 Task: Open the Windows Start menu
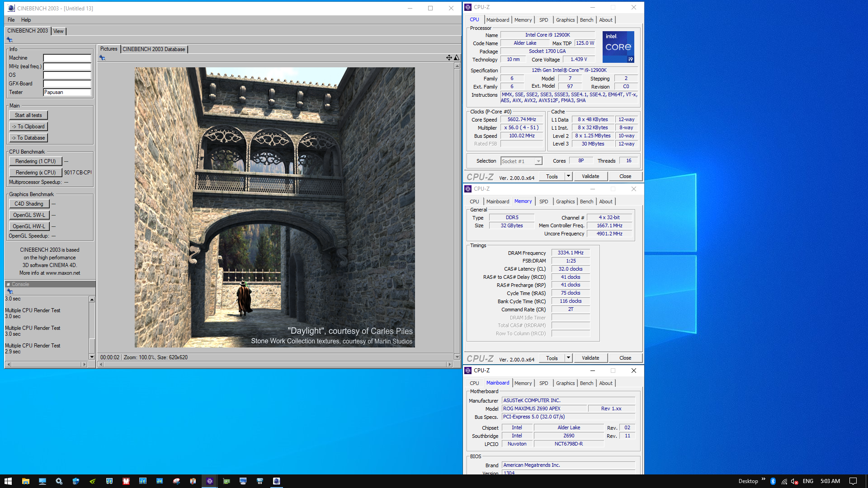tap(8, 481)
